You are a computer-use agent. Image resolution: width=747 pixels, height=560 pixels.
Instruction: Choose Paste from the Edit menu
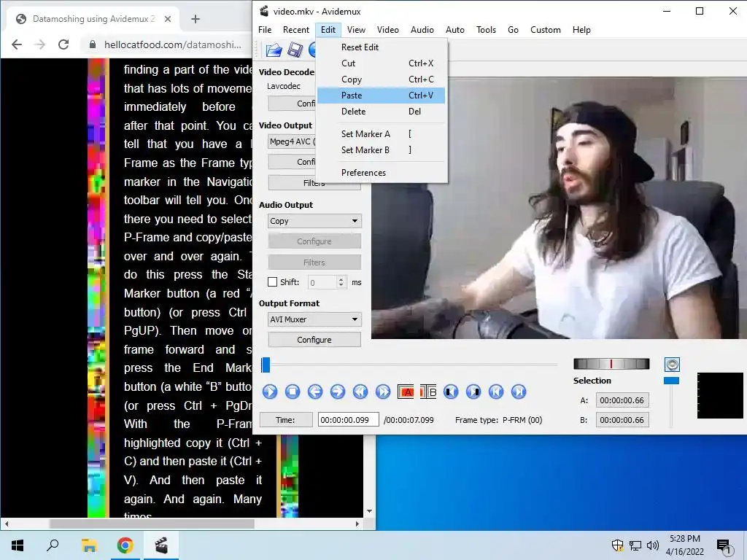pyautogui.click(x=381, y=96)
